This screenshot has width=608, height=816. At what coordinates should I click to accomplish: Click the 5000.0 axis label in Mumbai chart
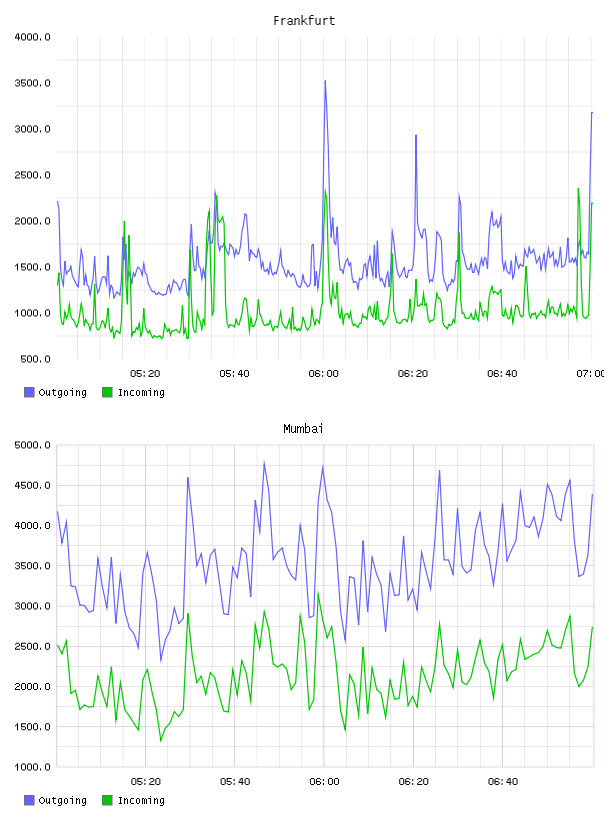[32, 445]
